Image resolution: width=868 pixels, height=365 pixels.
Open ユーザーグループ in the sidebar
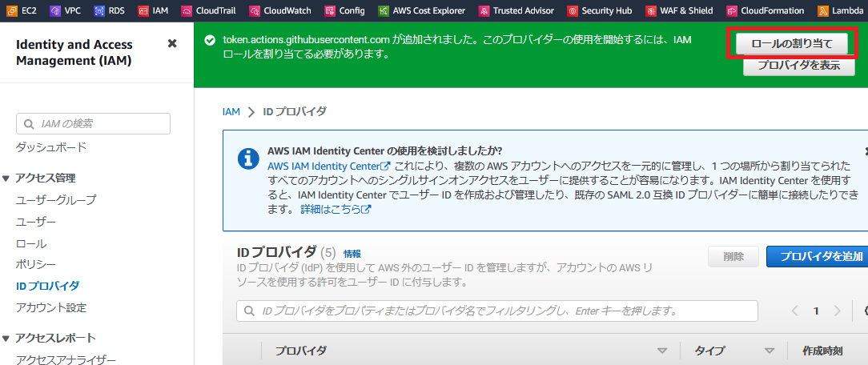(x=56, y=199)
